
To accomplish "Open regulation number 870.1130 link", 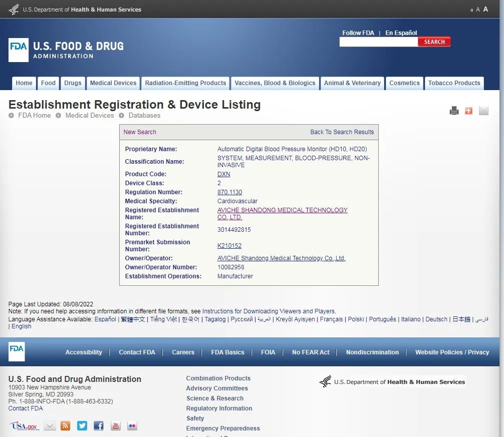I will coord(229,192).
